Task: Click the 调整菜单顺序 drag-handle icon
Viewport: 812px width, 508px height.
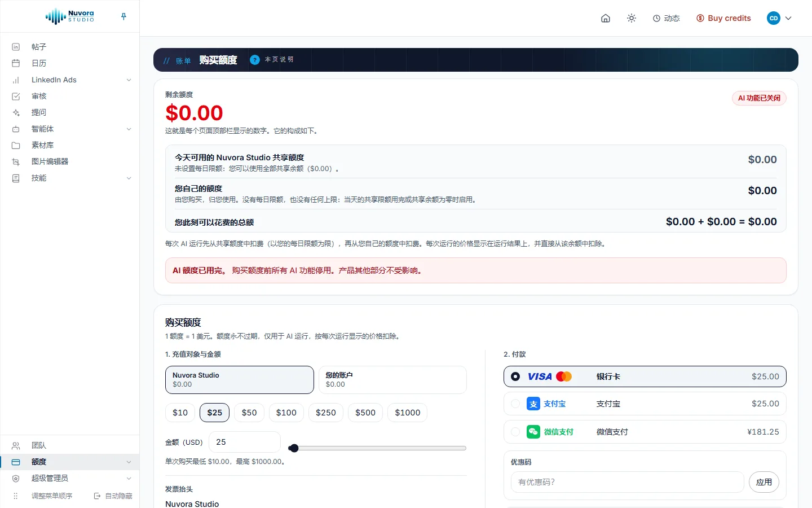Action: click(16, 496)
